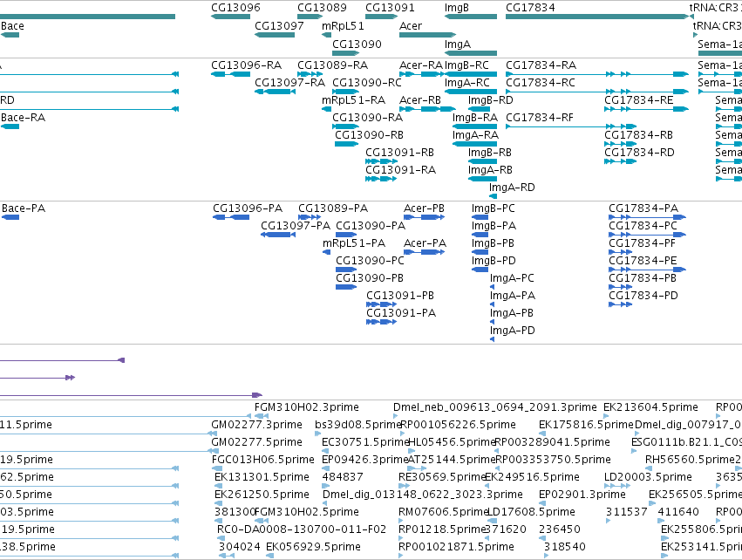Image resolution: width=742 pixels, height=560 pixels.
Task: Click the GM02277.3prime EST label
Action: tap(256, 425)
